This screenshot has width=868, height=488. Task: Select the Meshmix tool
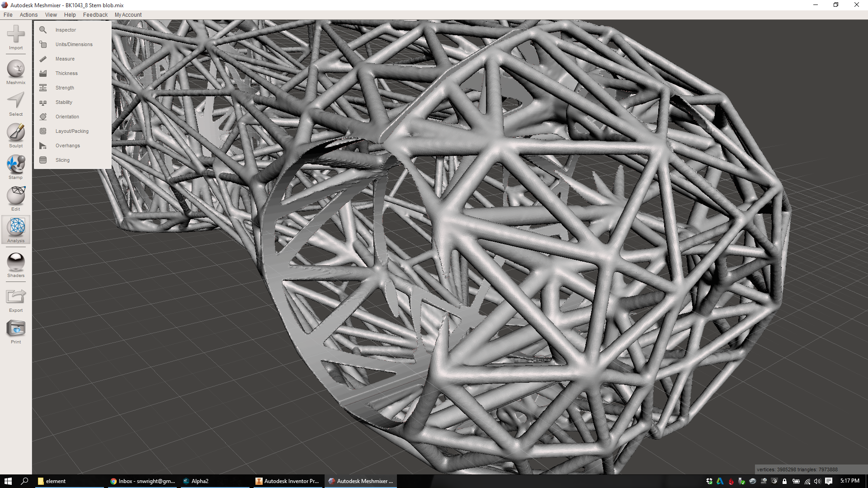(x=15, y=71)
